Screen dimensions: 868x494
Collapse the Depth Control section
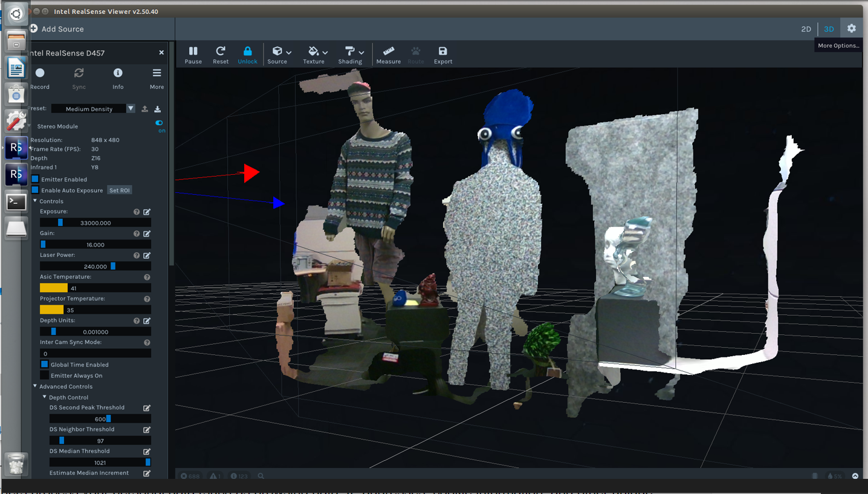(x=44, y=397)
